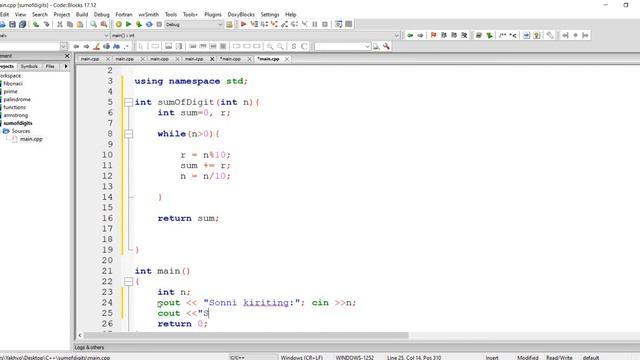Click the Build gear icon

[118, 24]
